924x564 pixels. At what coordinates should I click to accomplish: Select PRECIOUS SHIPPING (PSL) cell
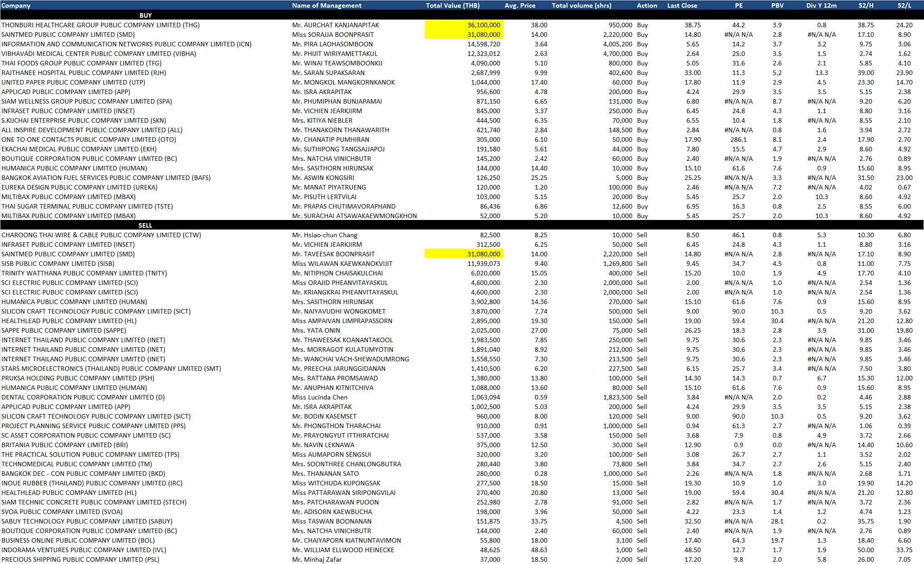coord(80,559)
